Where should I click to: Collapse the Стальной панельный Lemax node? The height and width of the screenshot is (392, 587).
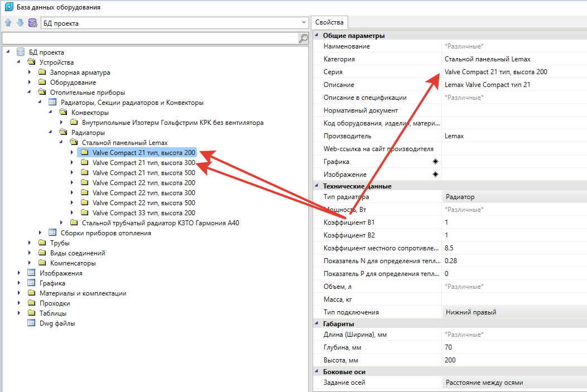click(61, 142)
